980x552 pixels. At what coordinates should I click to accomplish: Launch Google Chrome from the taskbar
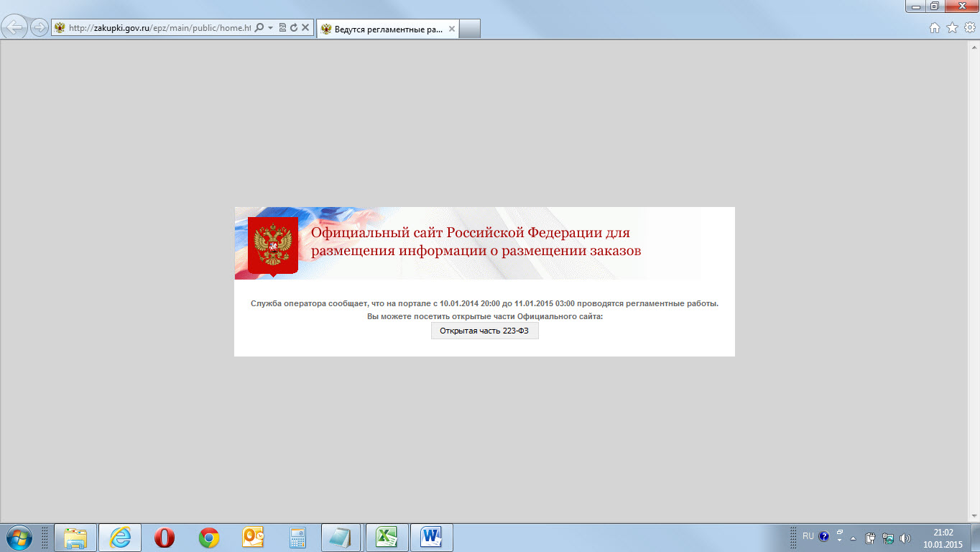[x=209, y=538]
